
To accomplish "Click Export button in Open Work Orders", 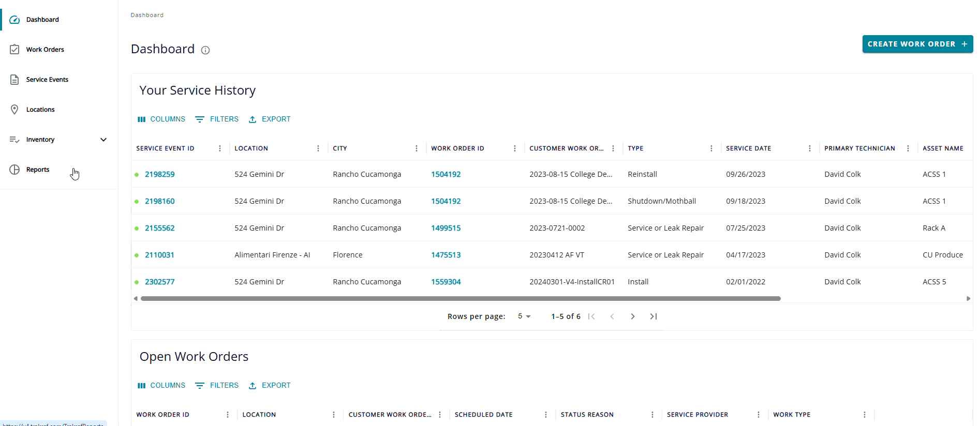I will (270, 385).
